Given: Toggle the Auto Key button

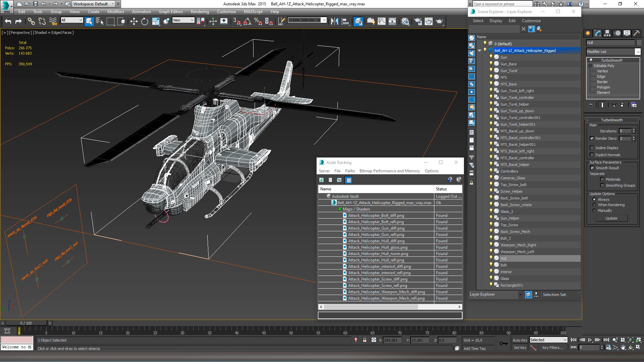Looking at the screenshot, I should [520, 340].
